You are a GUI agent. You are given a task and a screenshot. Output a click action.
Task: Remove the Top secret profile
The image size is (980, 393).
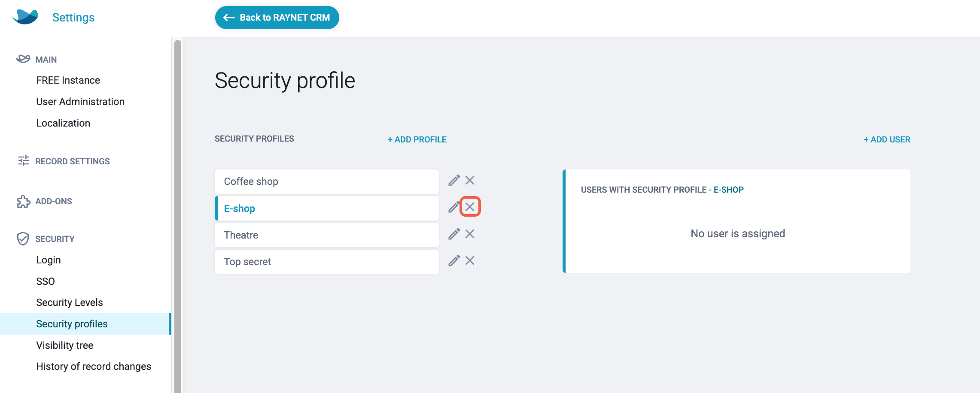470,261
